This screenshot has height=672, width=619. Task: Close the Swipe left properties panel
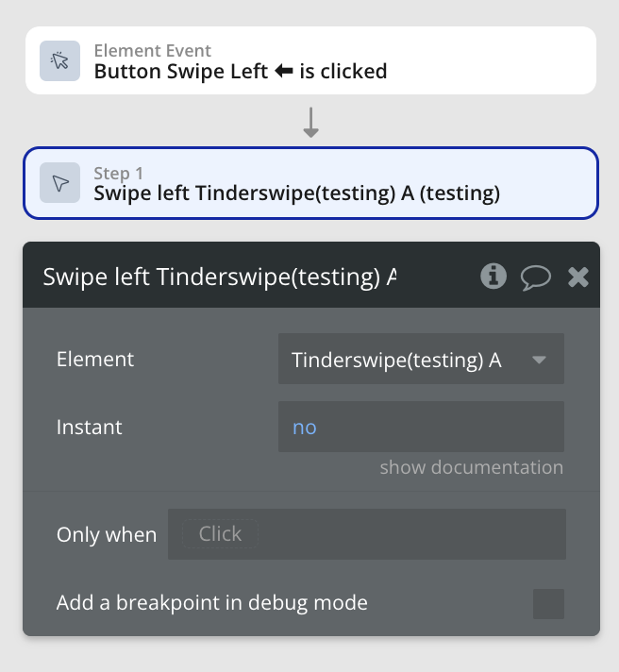(577, 277)
